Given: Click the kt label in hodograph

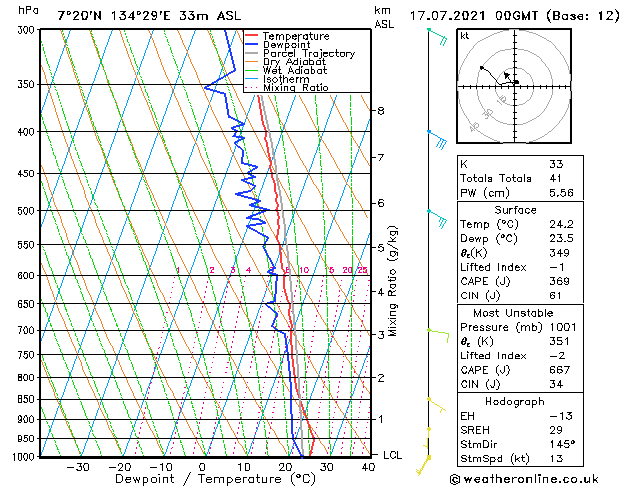Looking at the screenshot, I should tap(465, 36).
